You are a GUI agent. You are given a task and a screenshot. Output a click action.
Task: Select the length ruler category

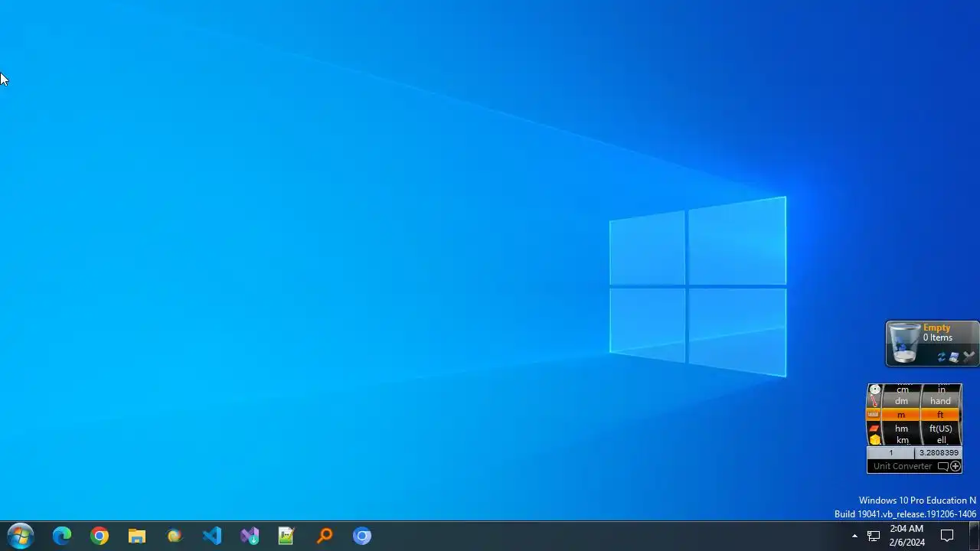[x=874, y=414]
